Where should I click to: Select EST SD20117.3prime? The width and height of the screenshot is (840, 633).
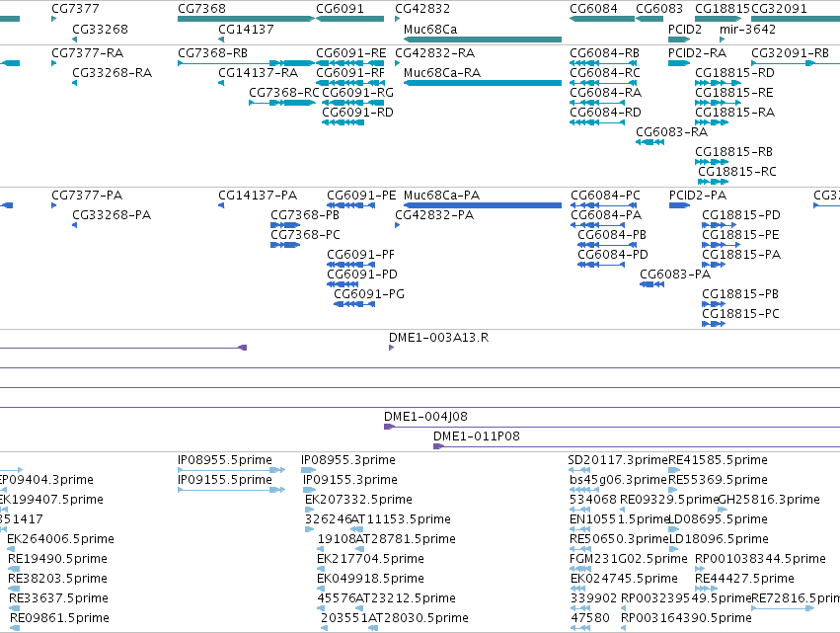[579, 470]
